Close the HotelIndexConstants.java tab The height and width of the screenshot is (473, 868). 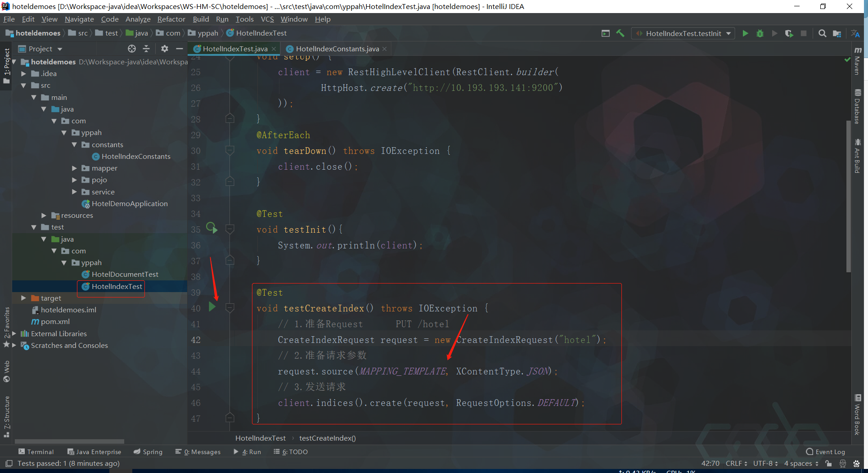pyautogui.click(x=385, y=49)
